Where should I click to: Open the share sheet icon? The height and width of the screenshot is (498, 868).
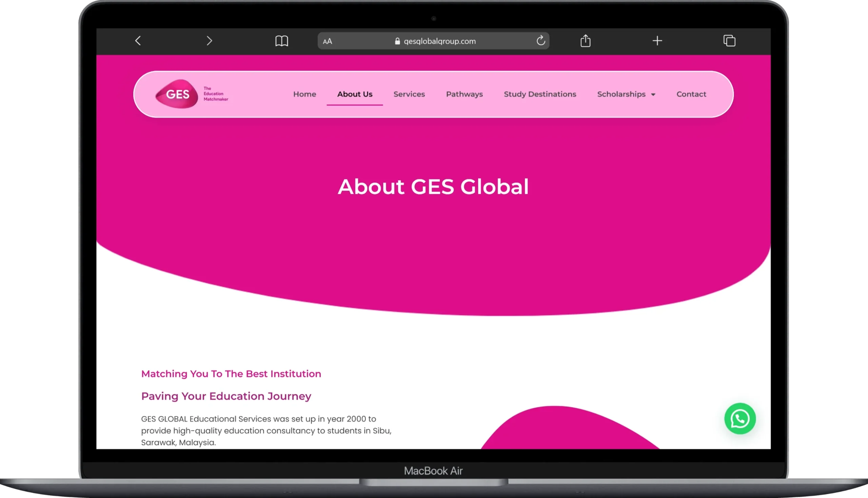[585, 41]
